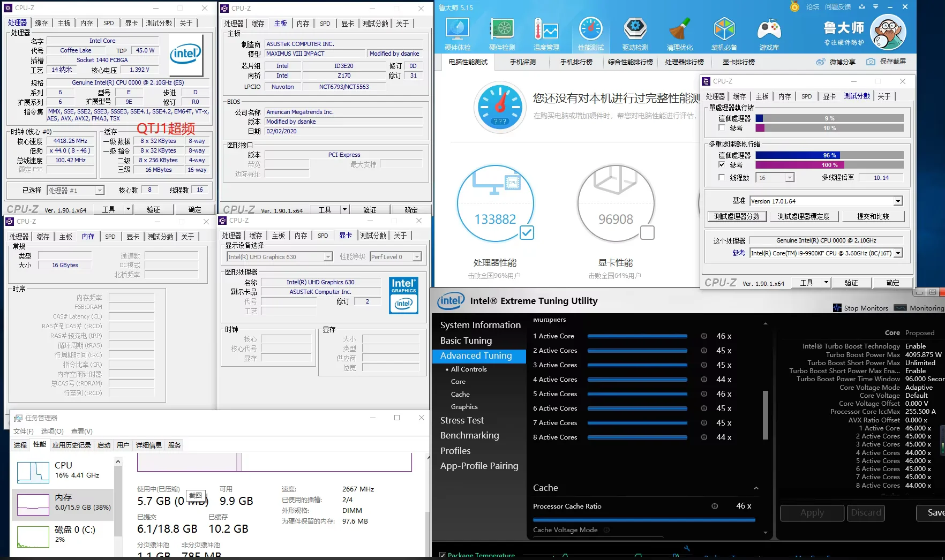
Task: Click the 測試處理器分數 benchmark button
Action: [737, 216]
